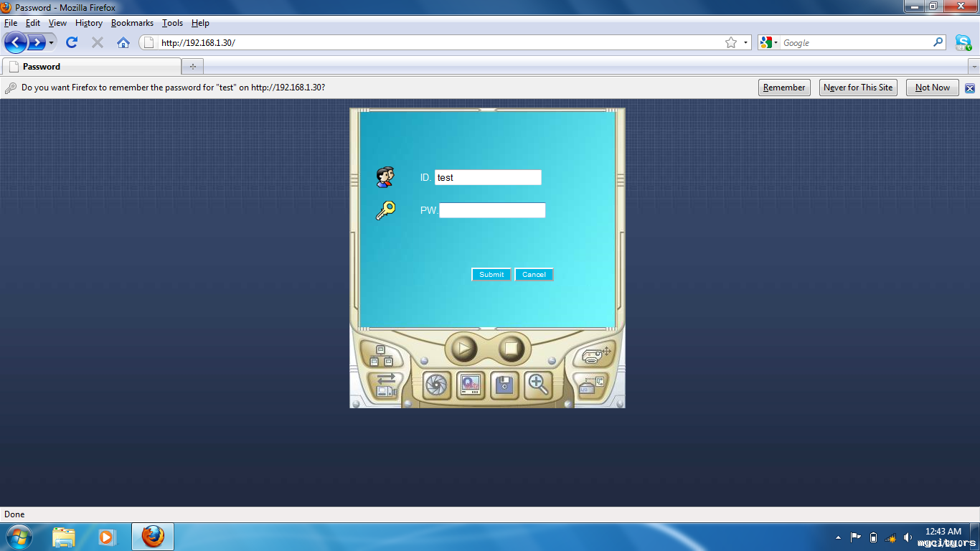Select the Password tab
Image resolution: width=980 pixels, height=551 pixels.
click(92, 67)
